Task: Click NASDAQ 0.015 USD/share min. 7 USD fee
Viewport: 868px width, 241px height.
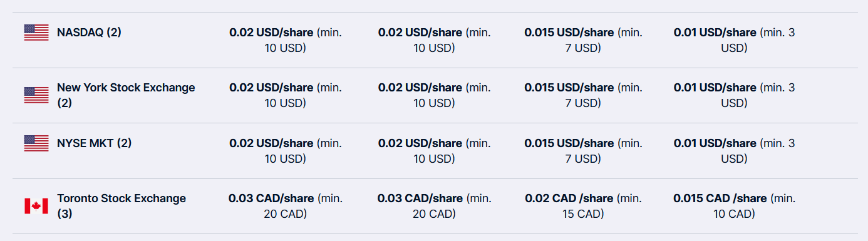Action: tap(583, 40)
